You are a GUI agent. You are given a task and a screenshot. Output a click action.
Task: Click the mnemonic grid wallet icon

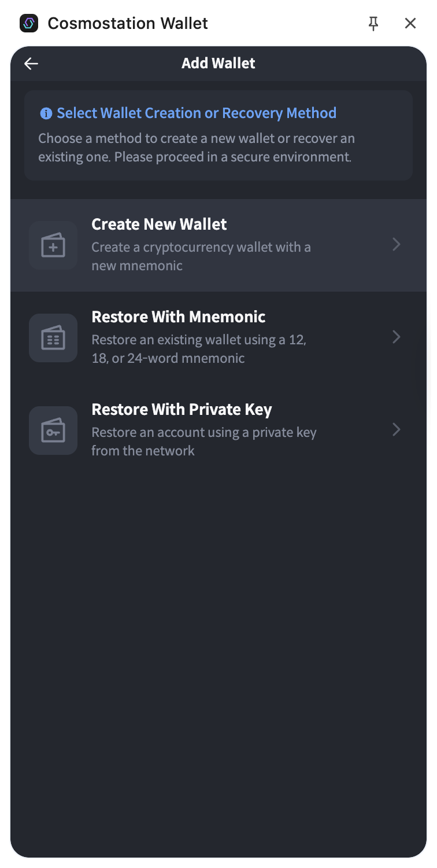[53, 338]
